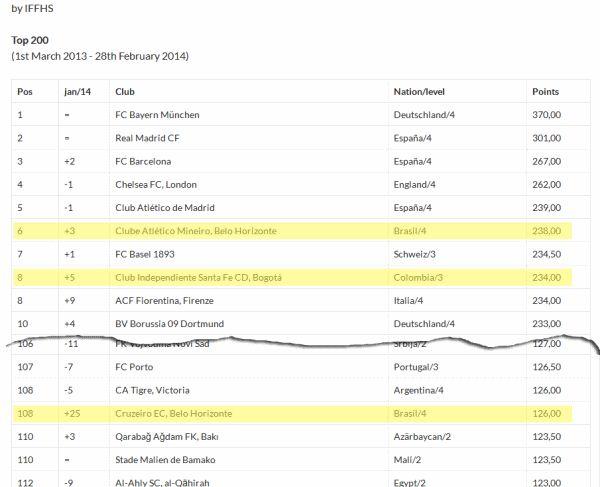Screen dimensions: 600x487
Task: Click 'England/4' nation cell
Action: tap(414, 184)
